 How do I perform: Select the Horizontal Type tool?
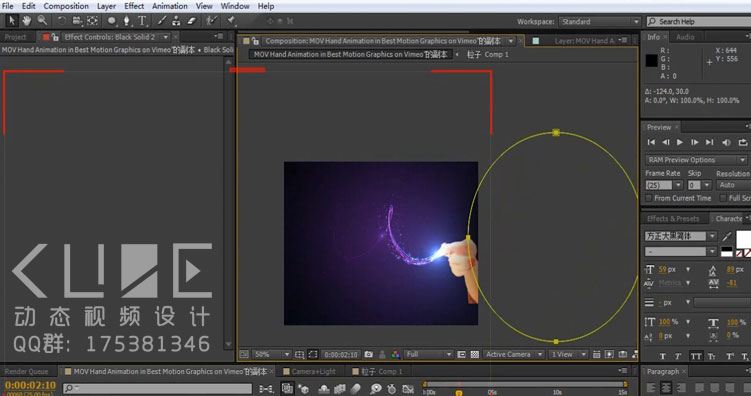pyautogui.click(x=142, y=21)
